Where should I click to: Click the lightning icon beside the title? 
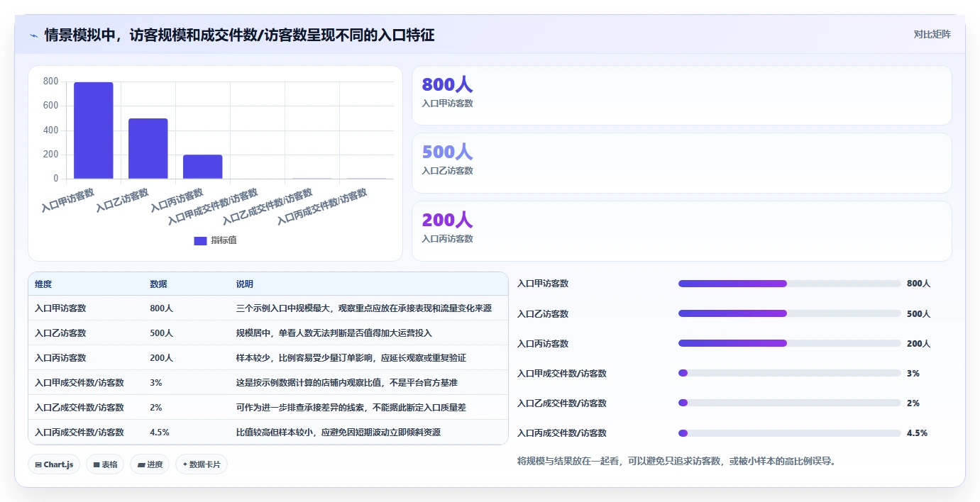tap(33, 35)
